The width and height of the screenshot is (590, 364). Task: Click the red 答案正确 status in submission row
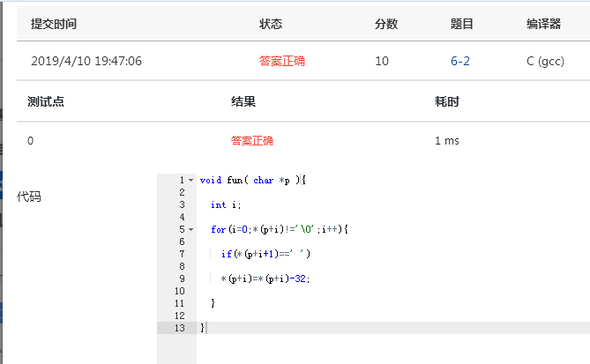click(x=282, y=61)
